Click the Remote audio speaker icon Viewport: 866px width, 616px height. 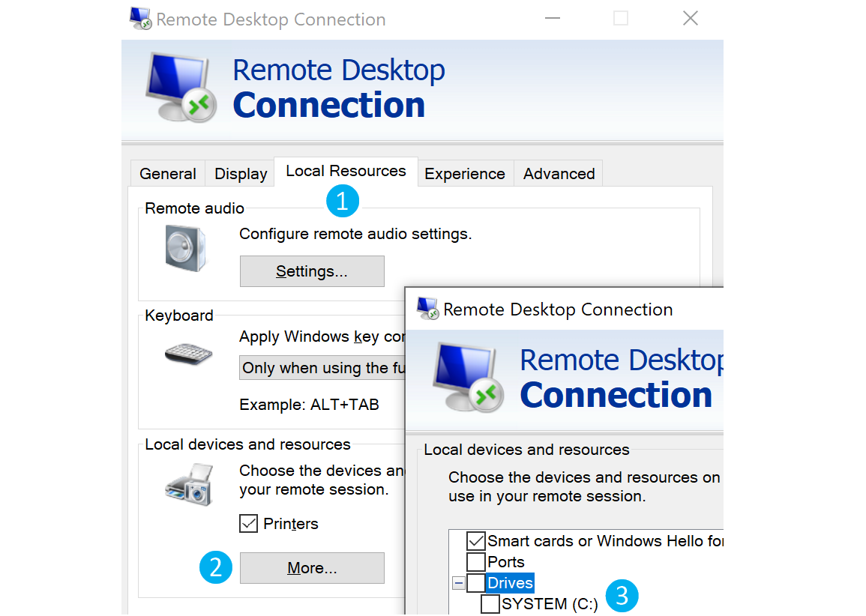point(186,248)
